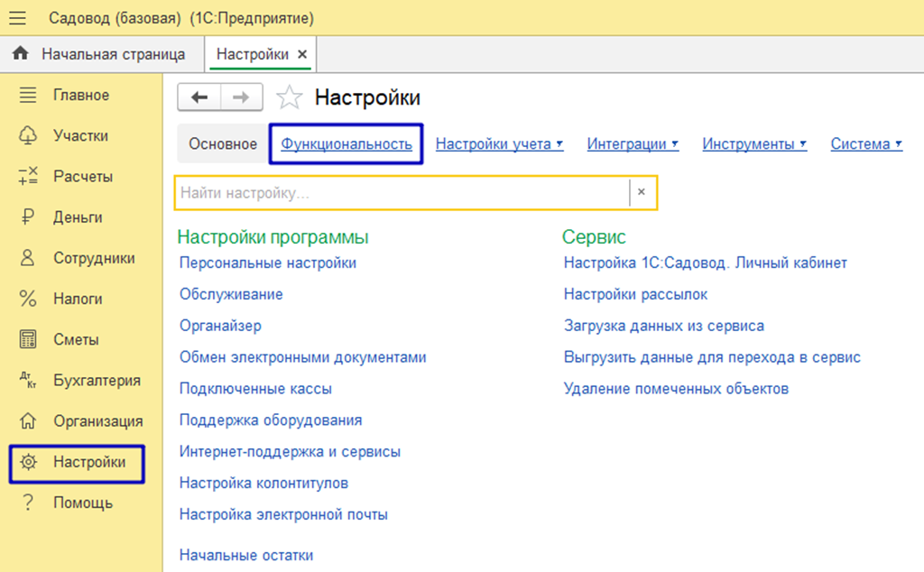Expand the Интеграции dropdown

coord(633,143)
